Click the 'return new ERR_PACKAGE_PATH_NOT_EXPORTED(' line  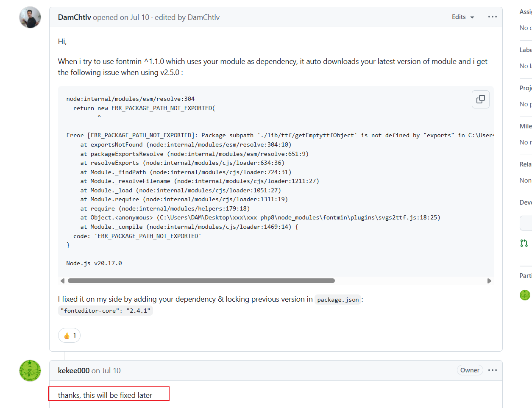[x=144, y=108]
